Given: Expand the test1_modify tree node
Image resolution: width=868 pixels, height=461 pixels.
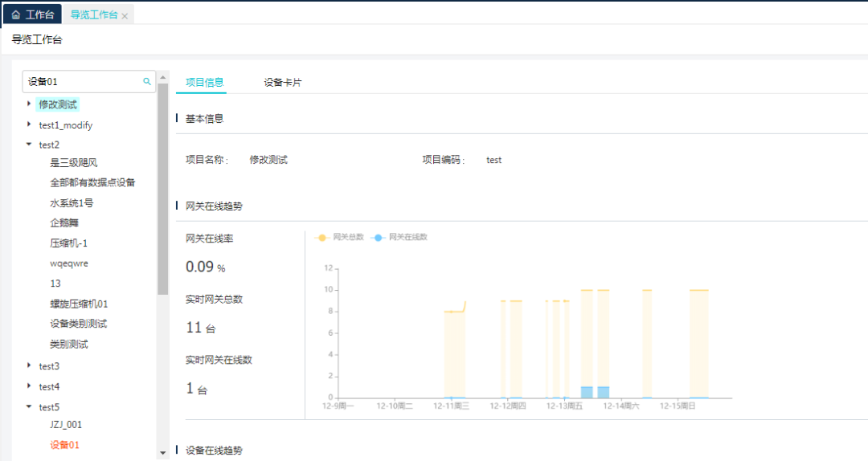Looking at the screenshot, I should coord(29,124).
